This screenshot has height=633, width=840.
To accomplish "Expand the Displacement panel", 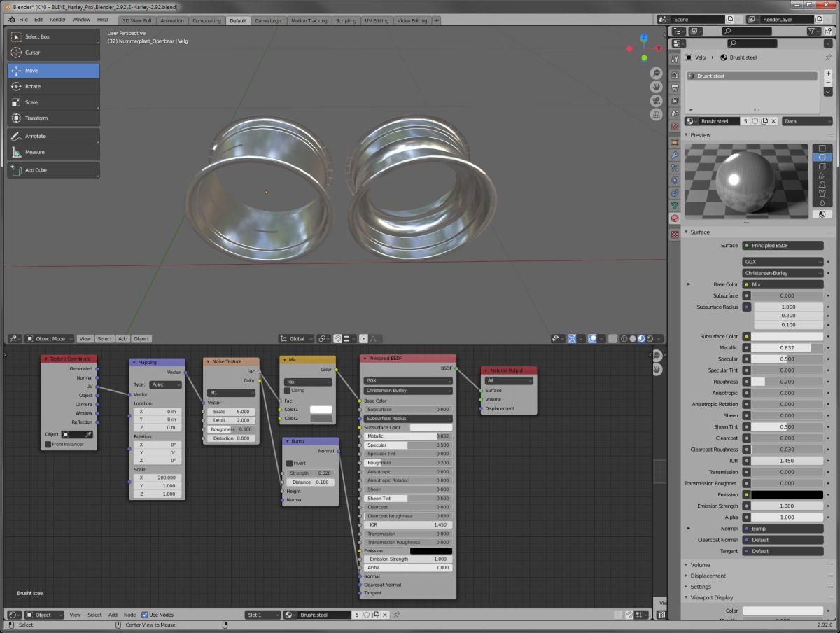I will coord(707,576).
